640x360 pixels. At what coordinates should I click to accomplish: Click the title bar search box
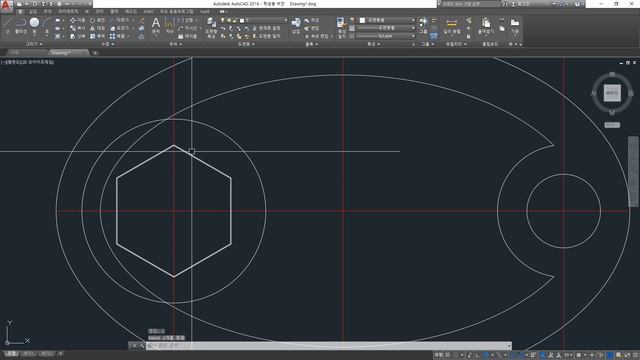[x=471, y=4]
